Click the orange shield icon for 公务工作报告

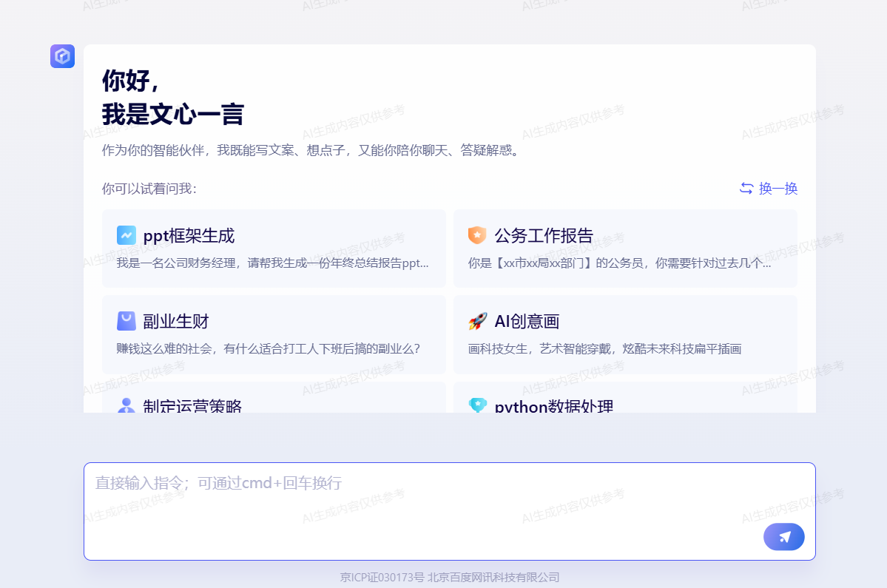[477, 234]
